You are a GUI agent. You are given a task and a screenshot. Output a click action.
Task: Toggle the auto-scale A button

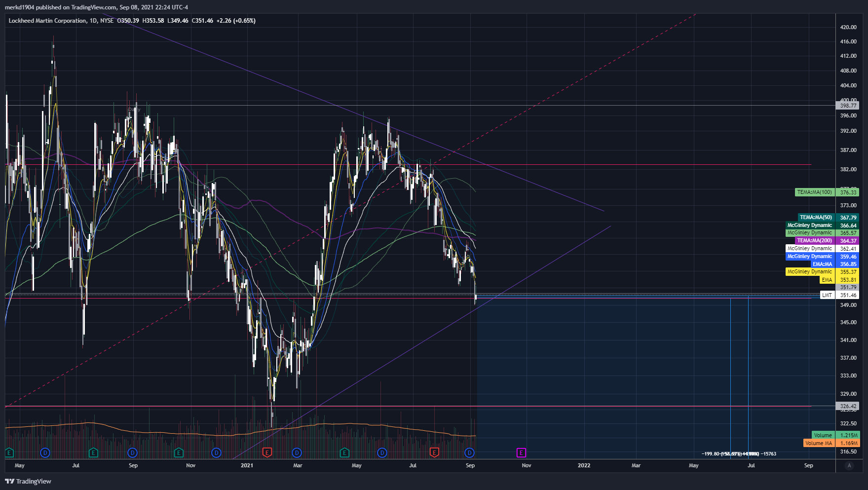pos(849,465)
